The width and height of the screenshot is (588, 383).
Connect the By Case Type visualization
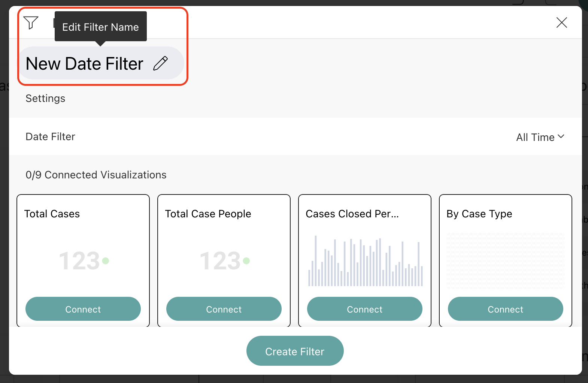click(505, 309)
